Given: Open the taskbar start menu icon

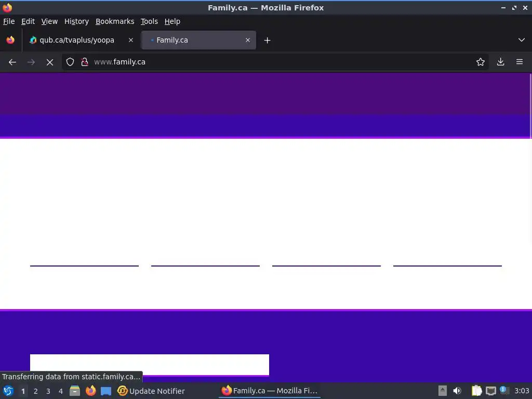Looking at the screenshot, I should [x=8, y=391].
